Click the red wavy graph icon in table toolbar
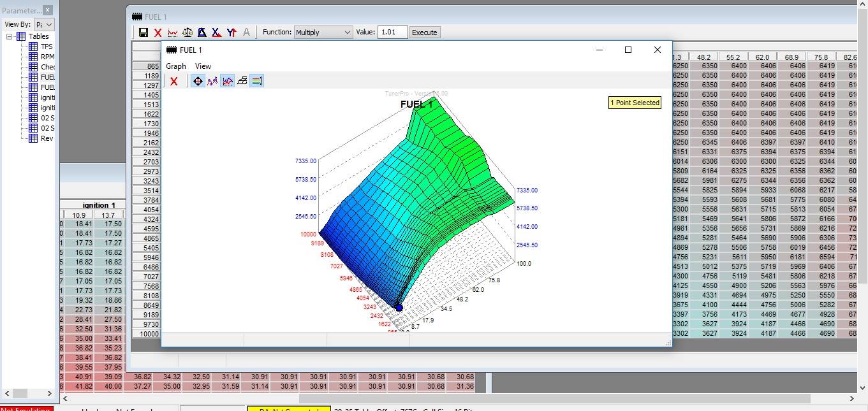Viewport: 868px width, 411px height. coord(173,32)
